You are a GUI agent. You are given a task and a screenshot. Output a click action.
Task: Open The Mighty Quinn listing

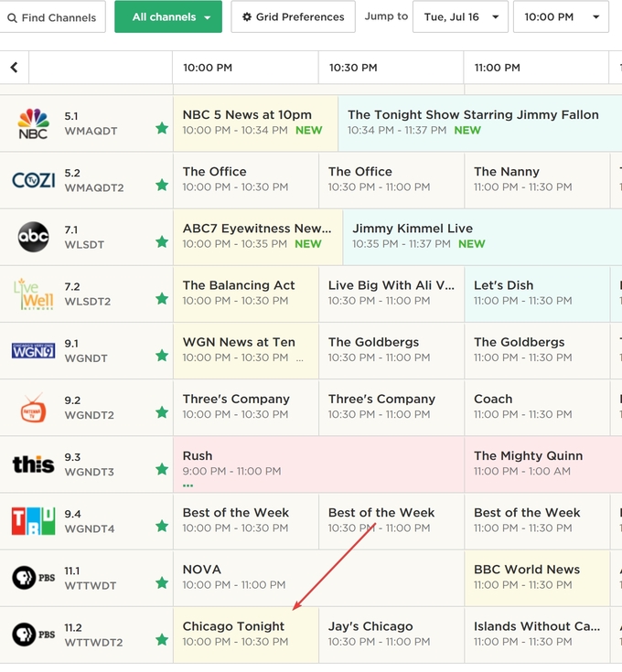tap(543, 464)
